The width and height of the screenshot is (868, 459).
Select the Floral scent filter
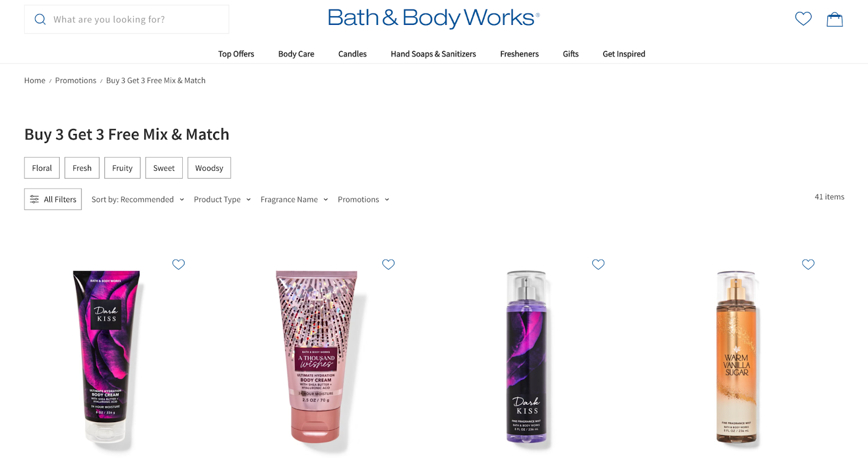(42, 168)
